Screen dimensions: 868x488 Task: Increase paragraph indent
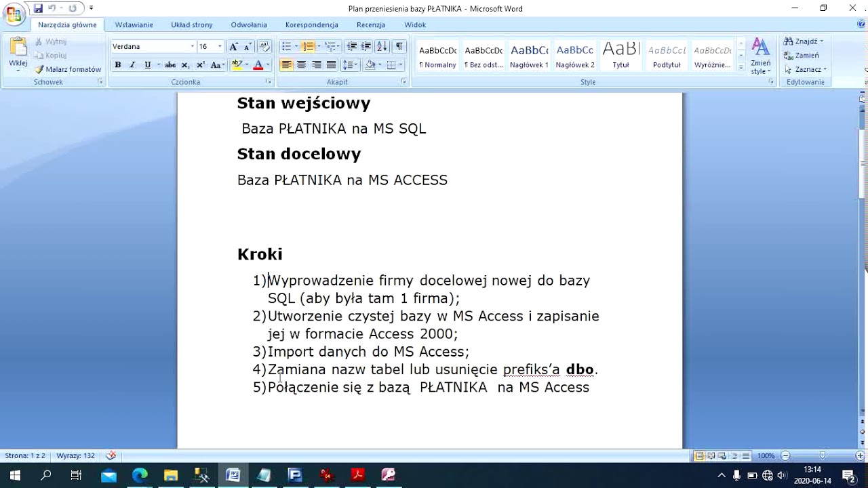coord(366,47)
